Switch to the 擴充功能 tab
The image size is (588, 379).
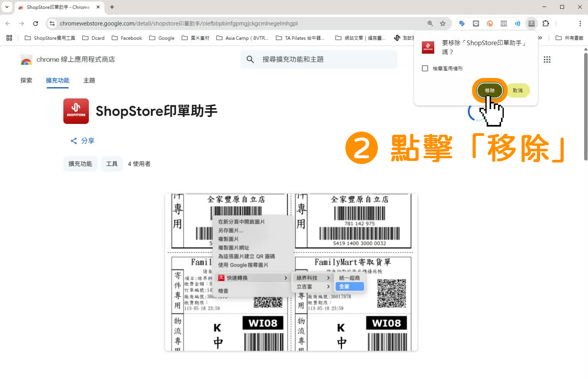(x=58, y=80)
